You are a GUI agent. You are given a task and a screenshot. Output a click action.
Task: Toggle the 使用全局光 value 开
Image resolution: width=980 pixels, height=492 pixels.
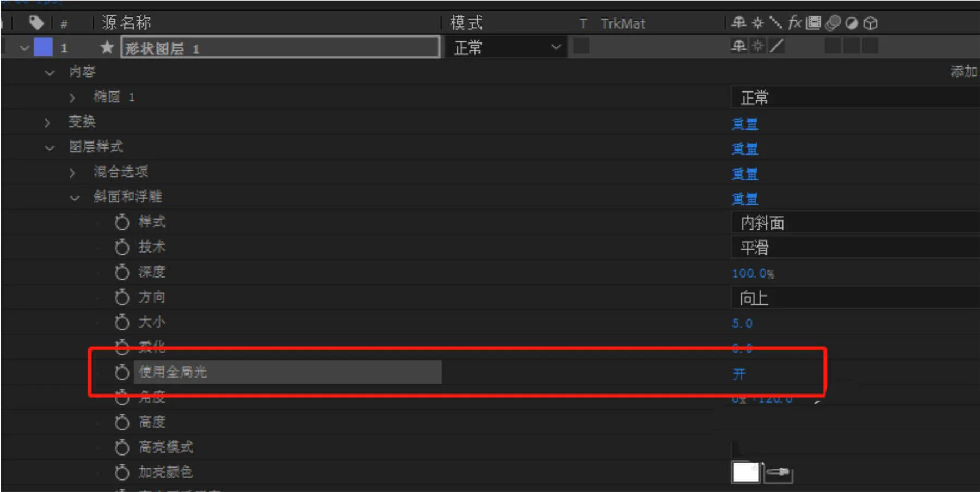(x=739, y=374)
